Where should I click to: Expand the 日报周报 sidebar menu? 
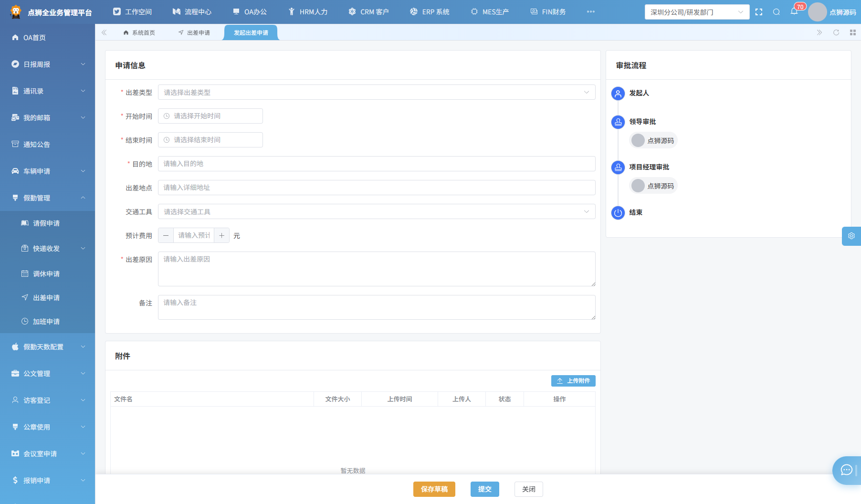coord(48,64)
